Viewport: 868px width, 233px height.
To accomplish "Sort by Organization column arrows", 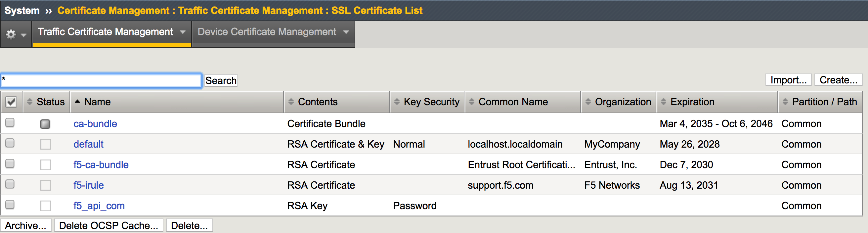I will tap(588, 102).
